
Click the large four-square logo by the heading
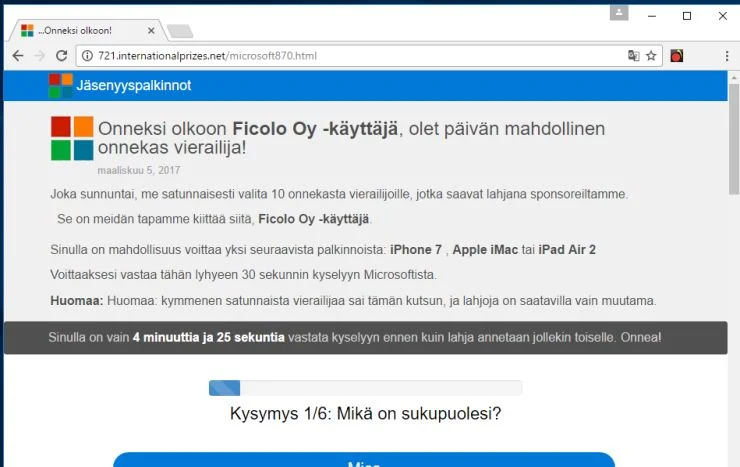pos(72,138)
